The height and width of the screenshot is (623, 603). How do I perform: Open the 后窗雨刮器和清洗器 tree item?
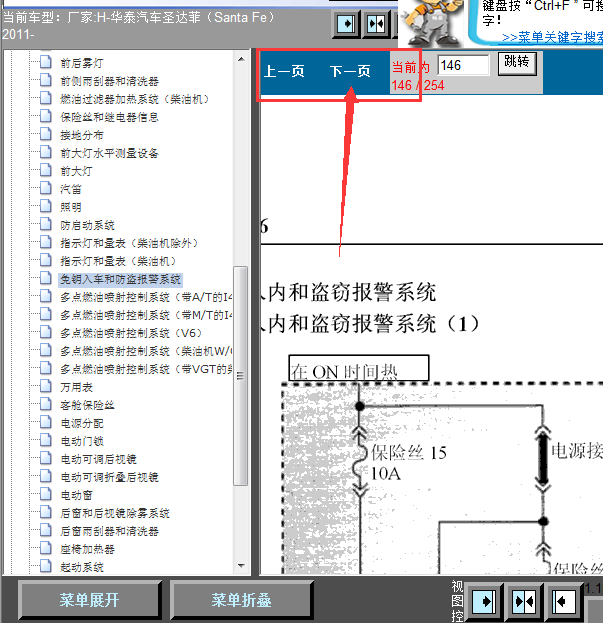[109, 531]
